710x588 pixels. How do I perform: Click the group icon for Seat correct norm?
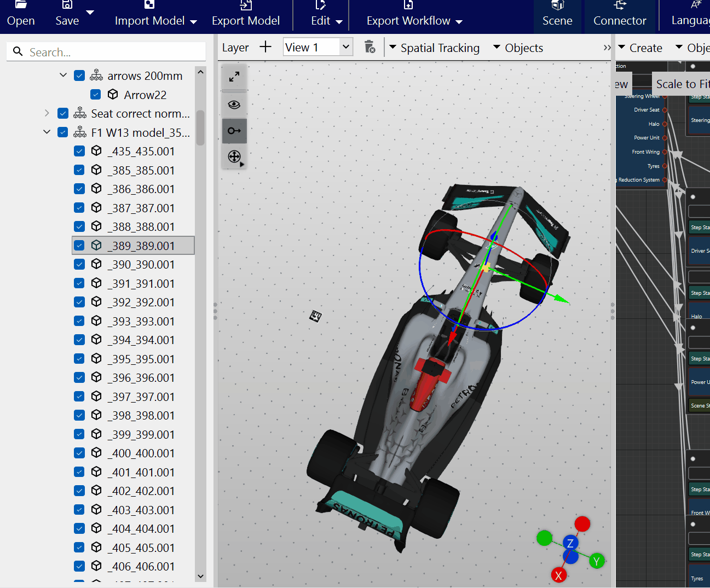click(80, 113)
